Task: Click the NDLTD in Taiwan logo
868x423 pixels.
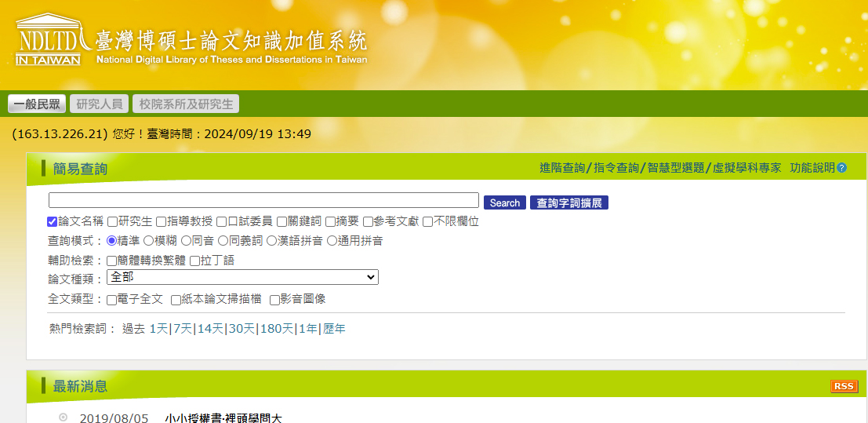Action: coord(49,39)
